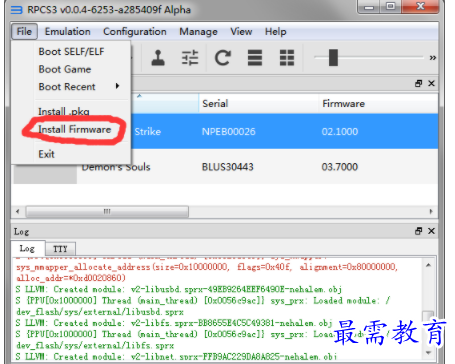
Task: Select firmware 03.7000 cell
Action: [x=340, y=167]
